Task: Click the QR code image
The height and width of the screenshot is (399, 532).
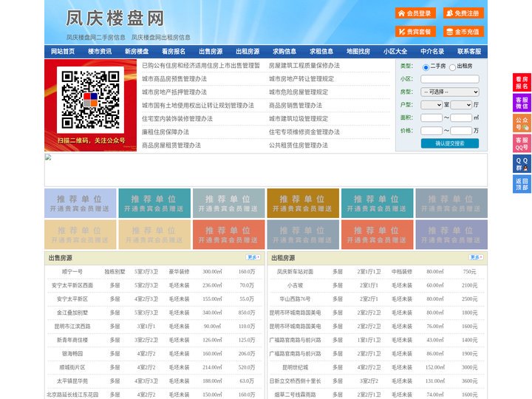Action: tap(90, 100)
